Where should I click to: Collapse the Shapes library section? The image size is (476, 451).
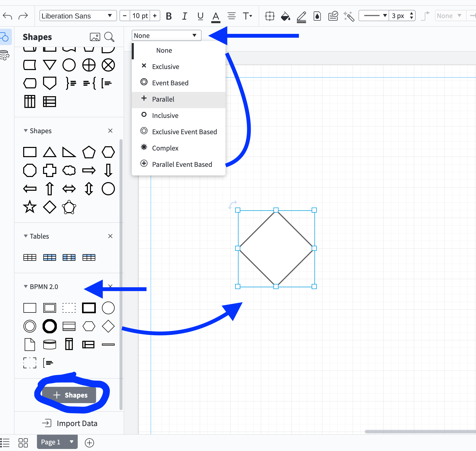pyautogui.click(x=26, y=131)
